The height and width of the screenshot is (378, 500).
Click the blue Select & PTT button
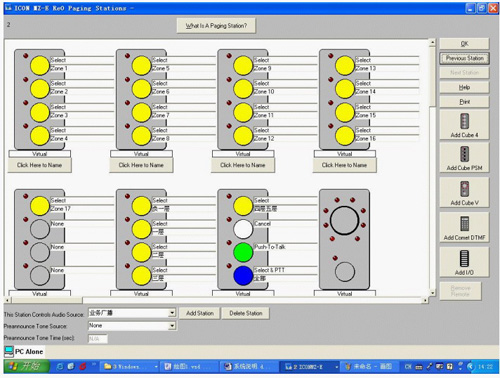click(x=243, y=276)
